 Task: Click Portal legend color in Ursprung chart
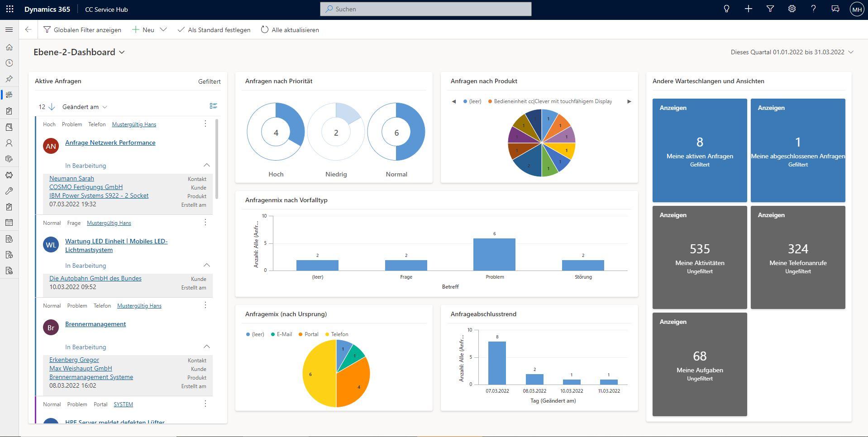coord(300,334)
